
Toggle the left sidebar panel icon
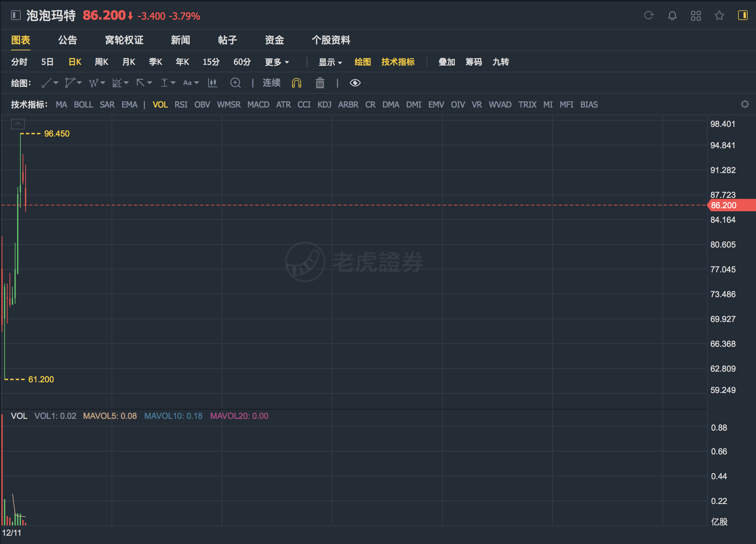pyautogui.click(x=16, y=16)
